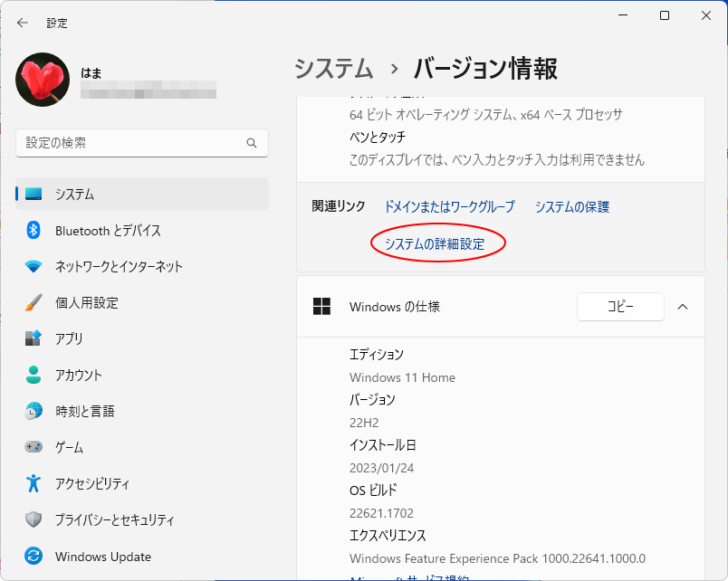This screenshot has width=728, height=581.
Task: Open the システムの詳細設定 link
Action: 435,244
